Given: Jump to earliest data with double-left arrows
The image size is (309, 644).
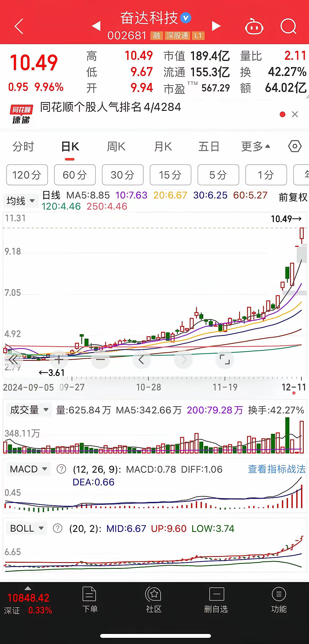Looking at the screenshot, I should coord(13,359).
